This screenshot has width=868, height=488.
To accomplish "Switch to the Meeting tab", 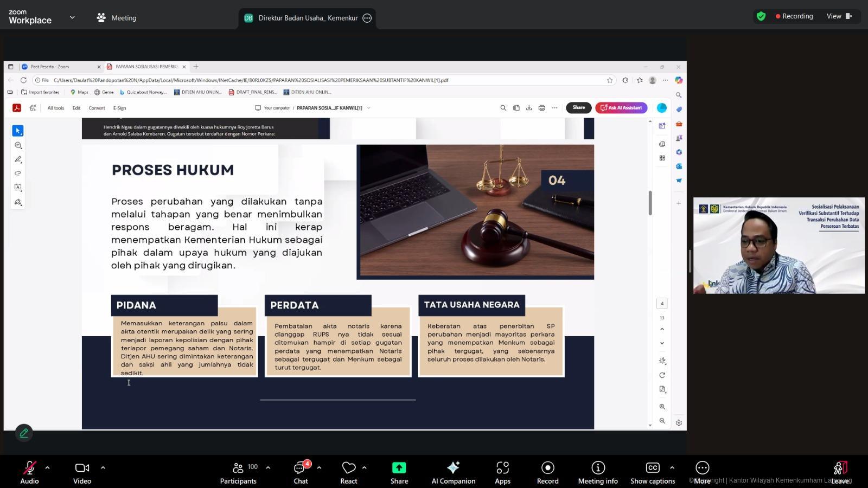I will click(x=117, y=18).
